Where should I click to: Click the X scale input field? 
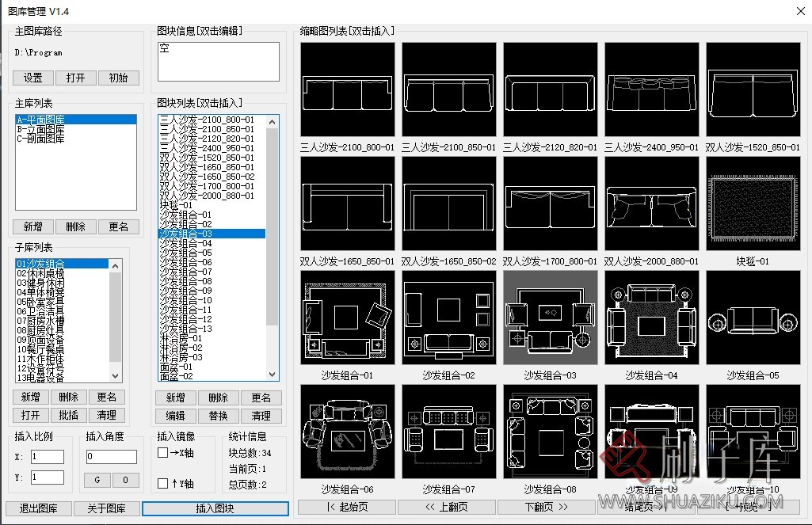[46, 456]
